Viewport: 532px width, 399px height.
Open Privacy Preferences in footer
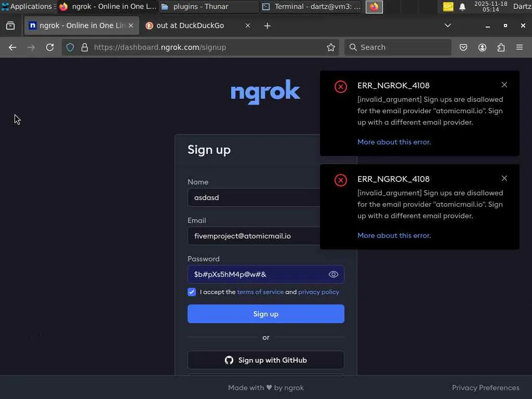coord(486,388)
